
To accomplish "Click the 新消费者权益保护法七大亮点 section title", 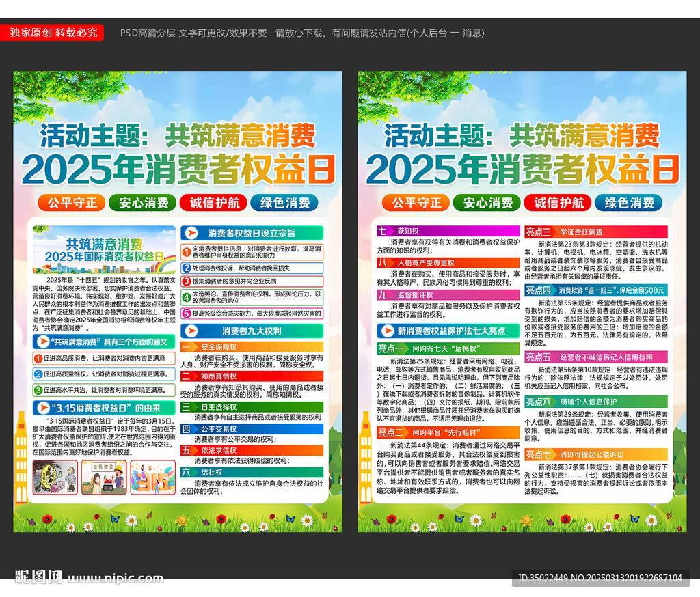I will click(451, 331).
